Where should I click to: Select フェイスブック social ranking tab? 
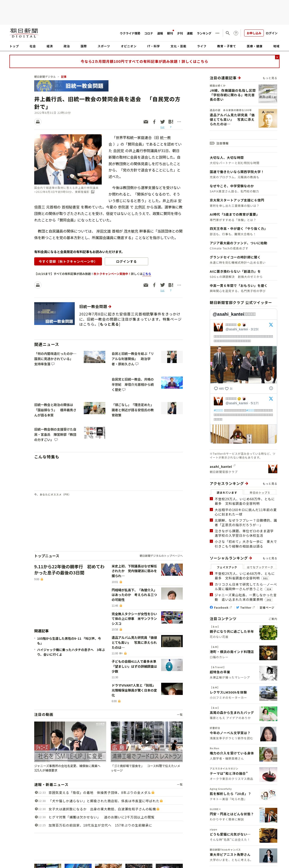click(x=227, y=567)
